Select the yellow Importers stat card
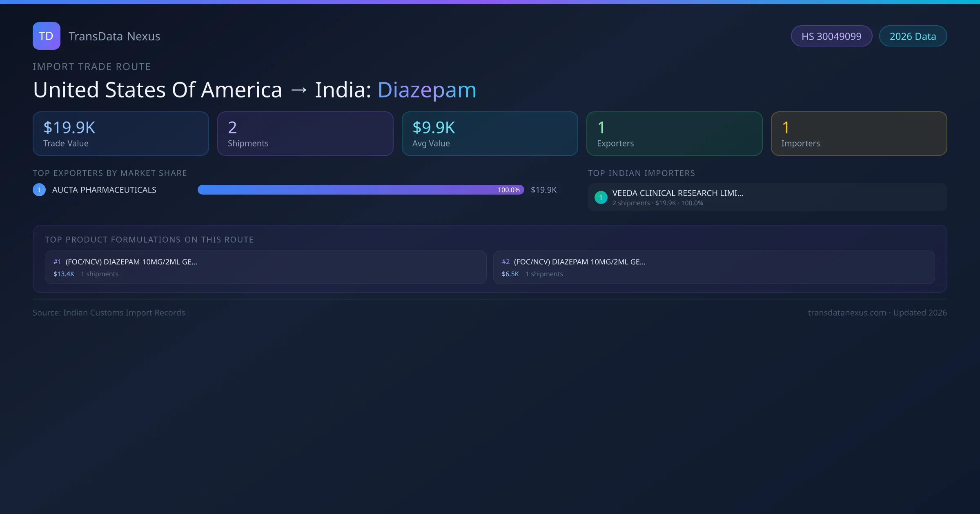The image size is (980, 514). 859,133
